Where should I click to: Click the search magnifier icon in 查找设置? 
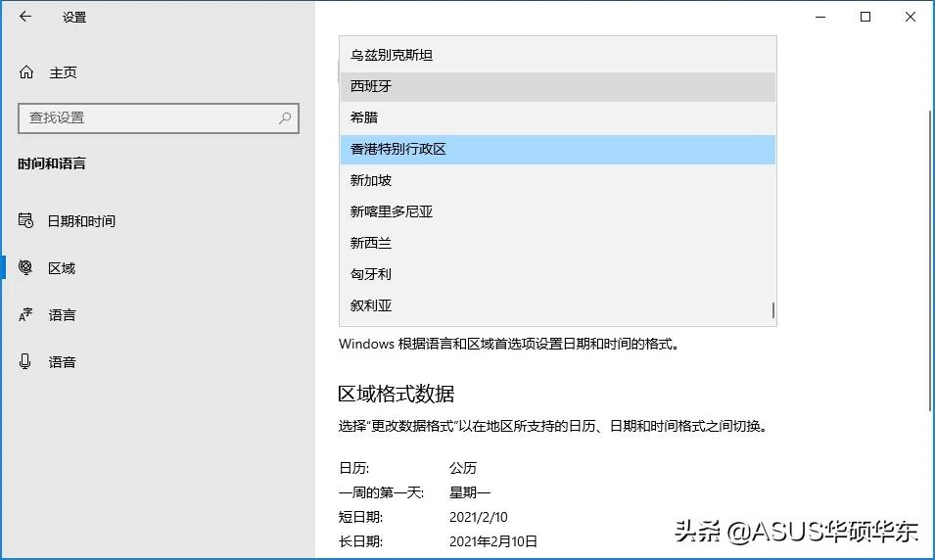(285, 118)
